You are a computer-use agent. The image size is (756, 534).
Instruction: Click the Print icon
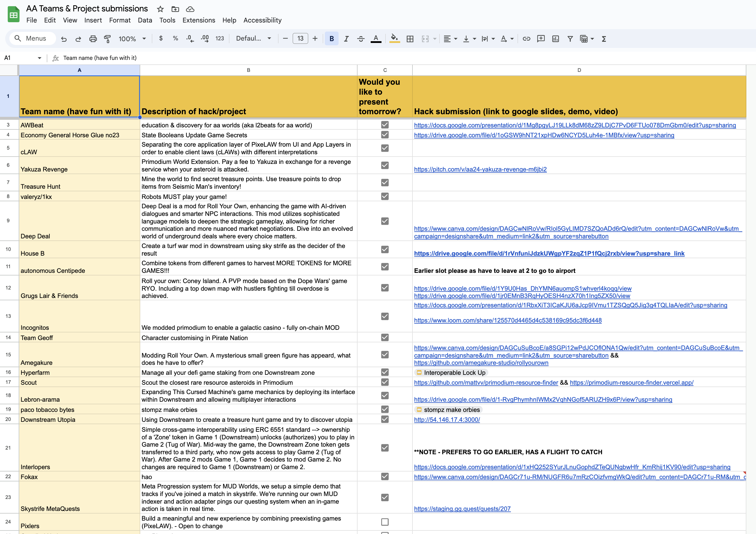point(93,39)
